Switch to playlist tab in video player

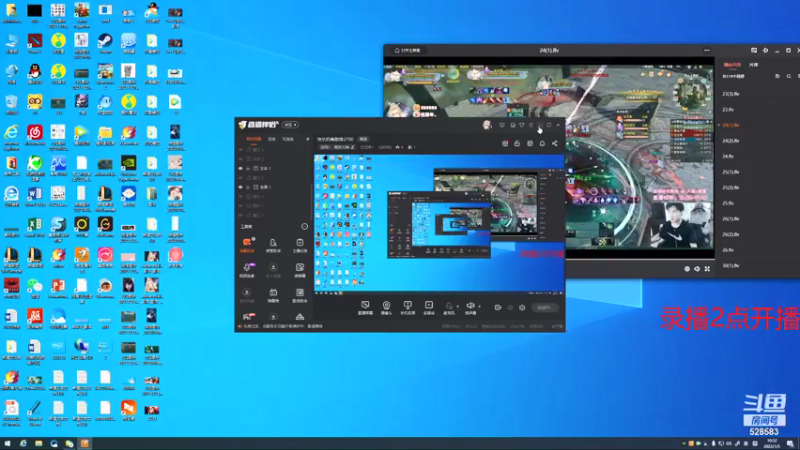click(732, 65)
